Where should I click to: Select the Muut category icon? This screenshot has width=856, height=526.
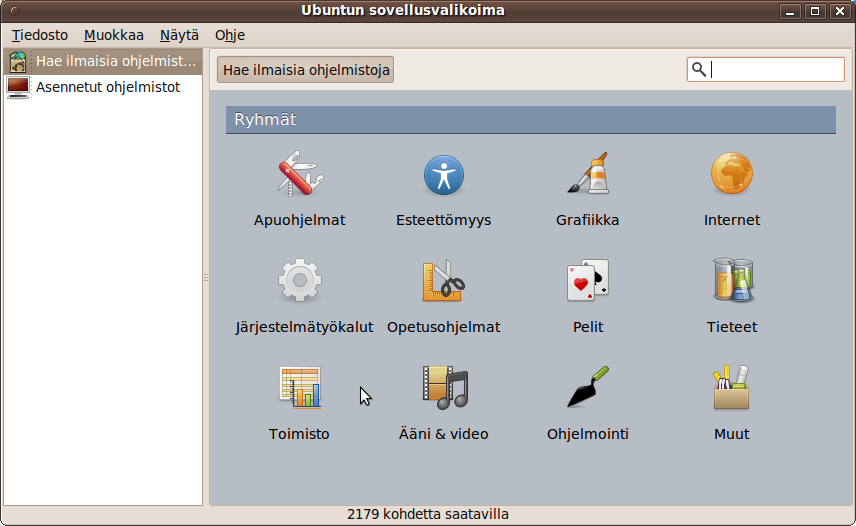731,388
